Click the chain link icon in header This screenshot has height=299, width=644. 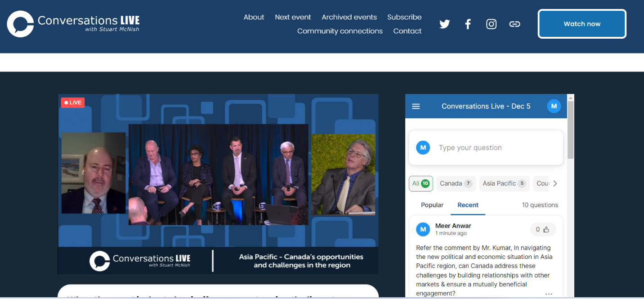pos(514,24)
